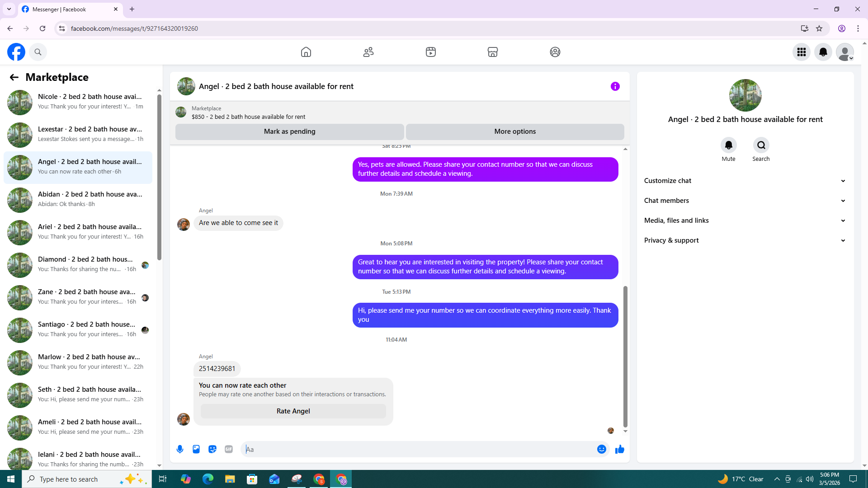The height and width of the screenshot is (488, 868).
Task: Expand Privacy & support section
Action: click(x=745, y=240)
